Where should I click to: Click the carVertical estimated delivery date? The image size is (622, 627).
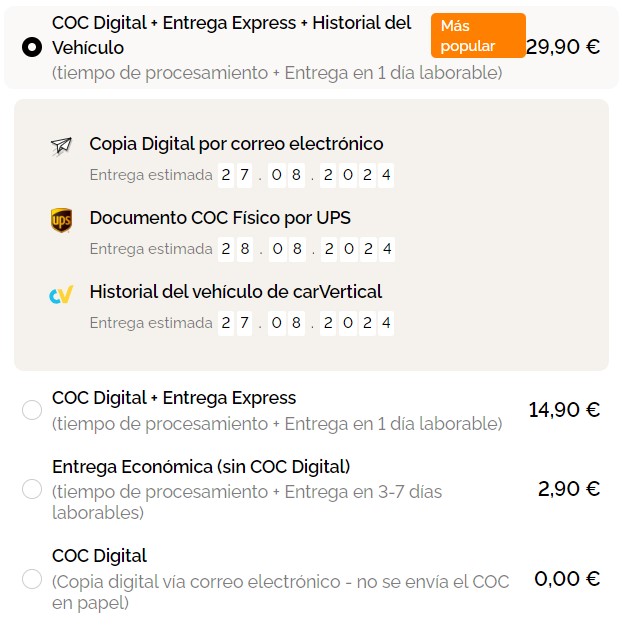pyautogui.click(x=306, y=323)
